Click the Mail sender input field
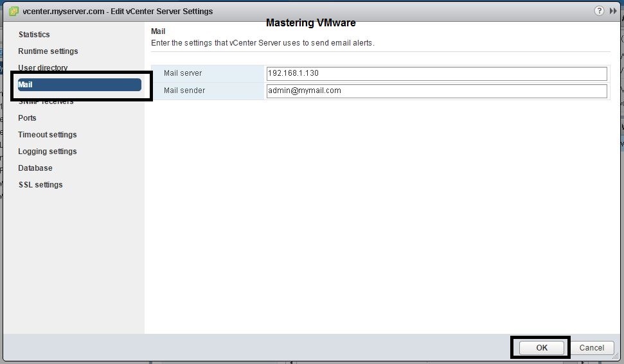The width and height of the screenshot is (624, 364). [x=436, y=91]
